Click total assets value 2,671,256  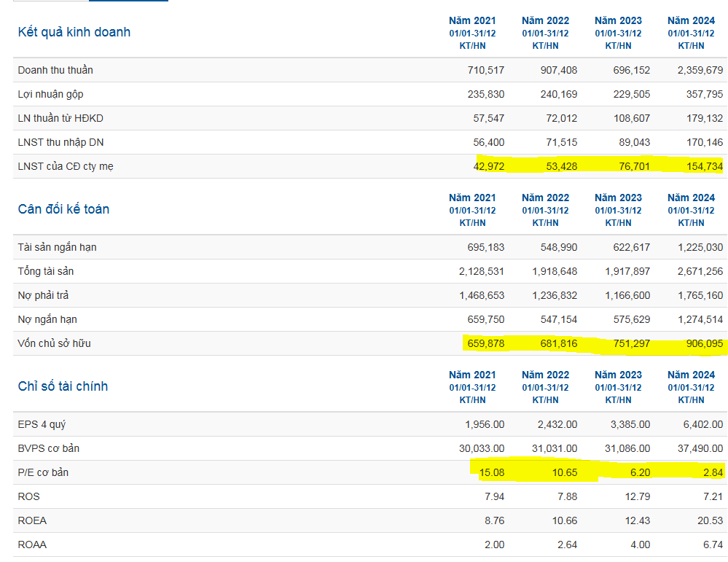point(700,271)
